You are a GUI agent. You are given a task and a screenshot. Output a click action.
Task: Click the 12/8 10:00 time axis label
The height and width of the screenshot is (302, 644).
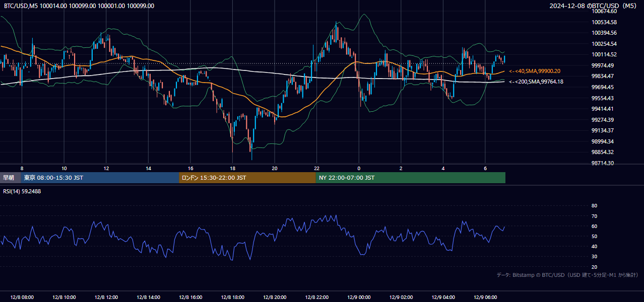tap(64, 297)
